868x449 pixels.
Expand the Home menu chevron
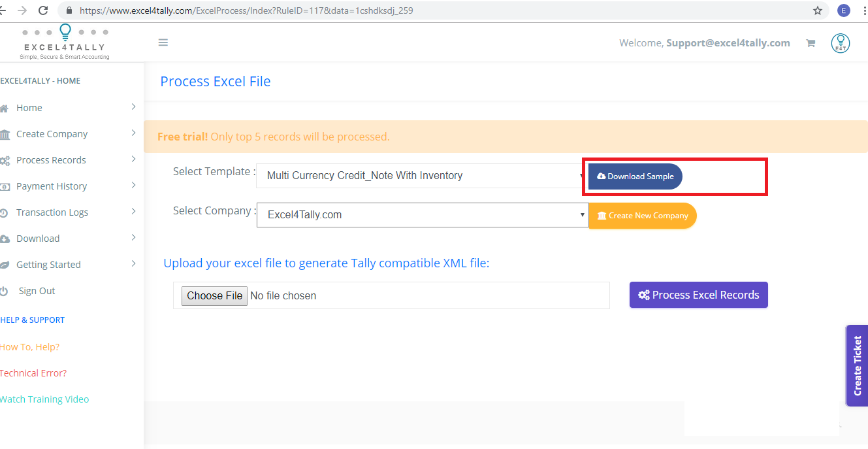[133, 107]
